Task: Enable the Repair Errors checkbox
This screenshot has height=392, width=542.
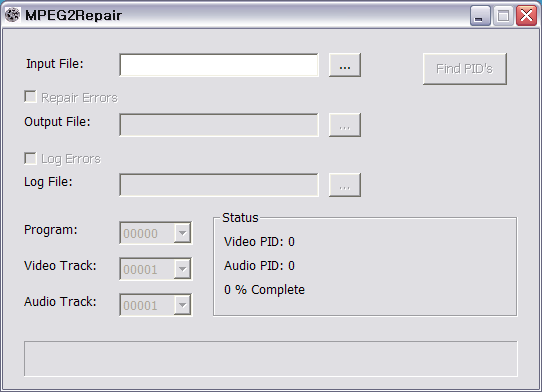Action: pos(30,97)
